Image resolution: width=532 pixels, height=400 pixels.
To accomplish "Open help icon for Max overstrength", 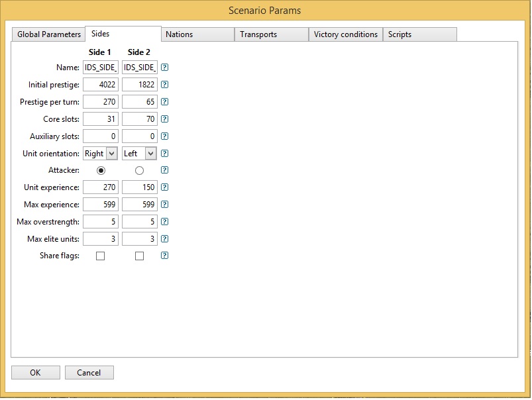I will tap(164, 222).
